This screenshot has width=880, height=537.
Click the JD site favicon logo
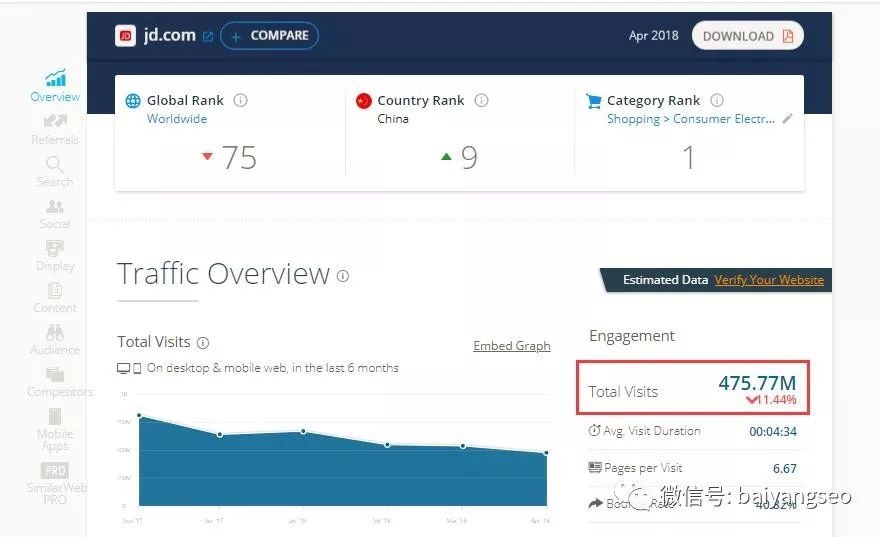click(x=126, y=36)
